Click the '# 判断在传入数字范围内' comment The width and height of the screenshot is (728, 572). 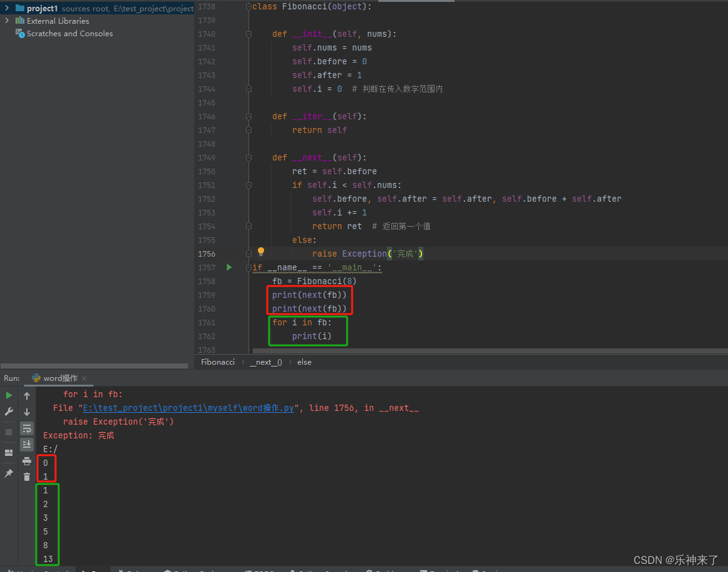397,89
